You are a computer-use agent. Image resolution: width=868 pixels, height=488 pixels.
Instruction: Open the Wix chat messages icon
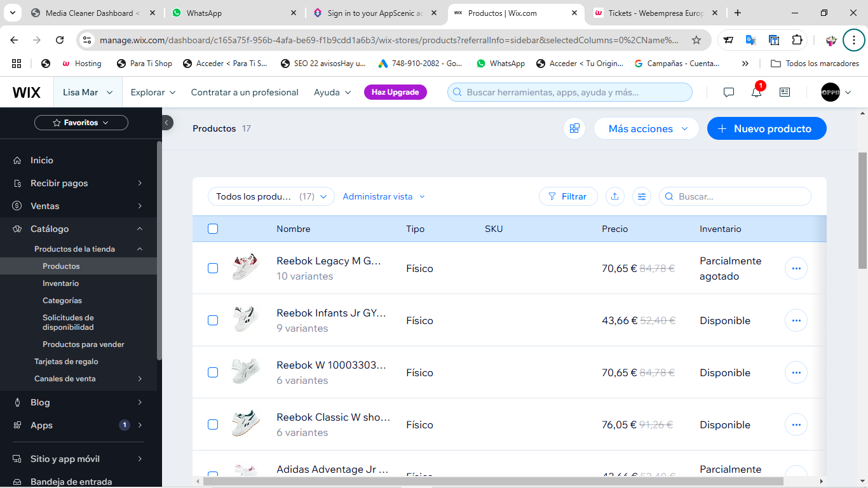[729, 92]
